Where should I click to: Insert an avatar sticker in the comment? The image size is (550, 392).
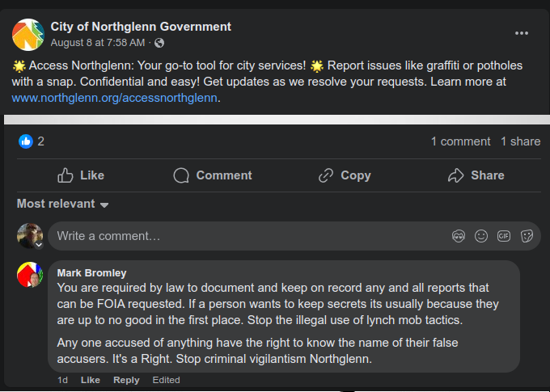pyautogui.click(x=459, y=236)
